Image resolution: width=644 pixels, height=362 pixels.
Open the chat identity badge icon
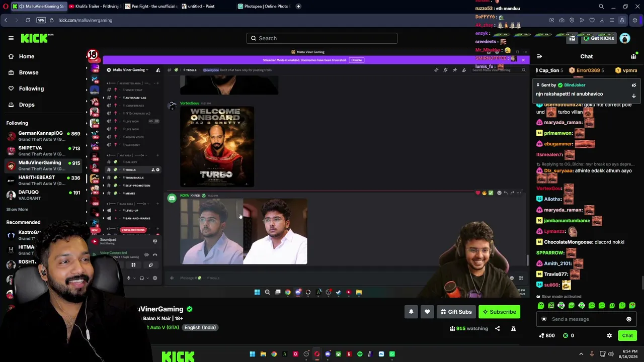(544, 319)
